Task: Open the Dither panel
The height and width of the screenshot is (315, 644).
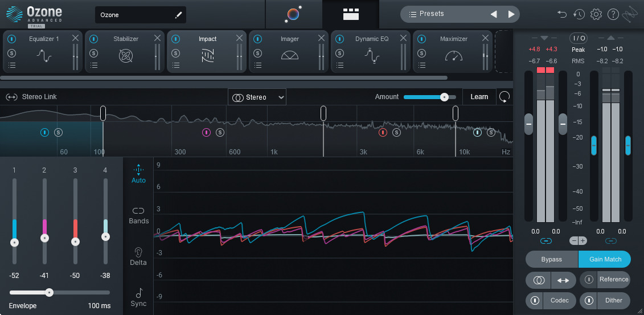Action: click(x=614, y=301)
